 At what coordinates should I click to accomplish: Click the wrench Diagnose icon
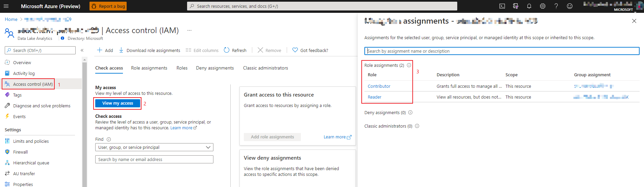7,106
